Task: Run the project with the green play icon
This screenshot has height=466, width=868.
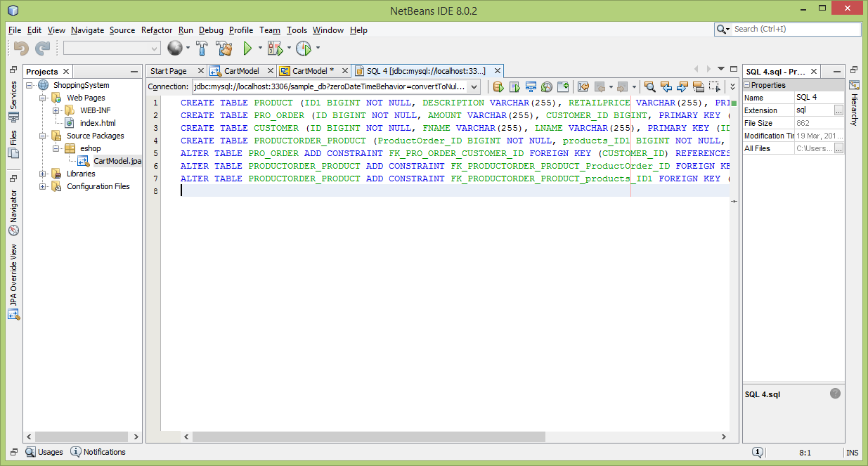Action: (247, 48)
